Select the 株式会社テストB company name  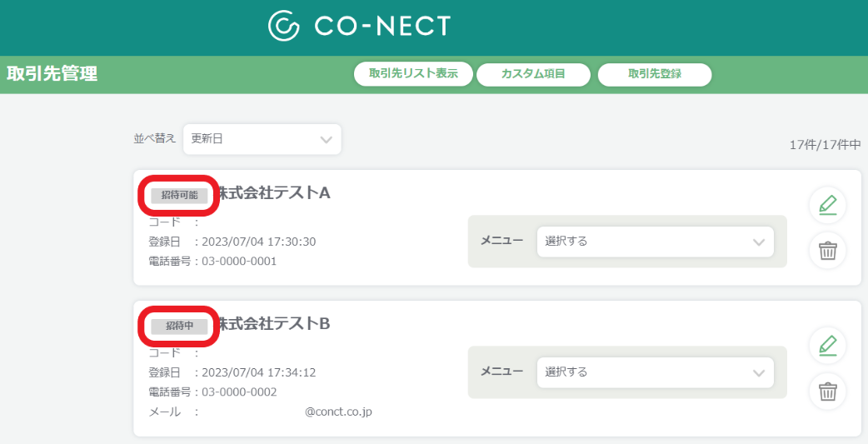[274, 323]
